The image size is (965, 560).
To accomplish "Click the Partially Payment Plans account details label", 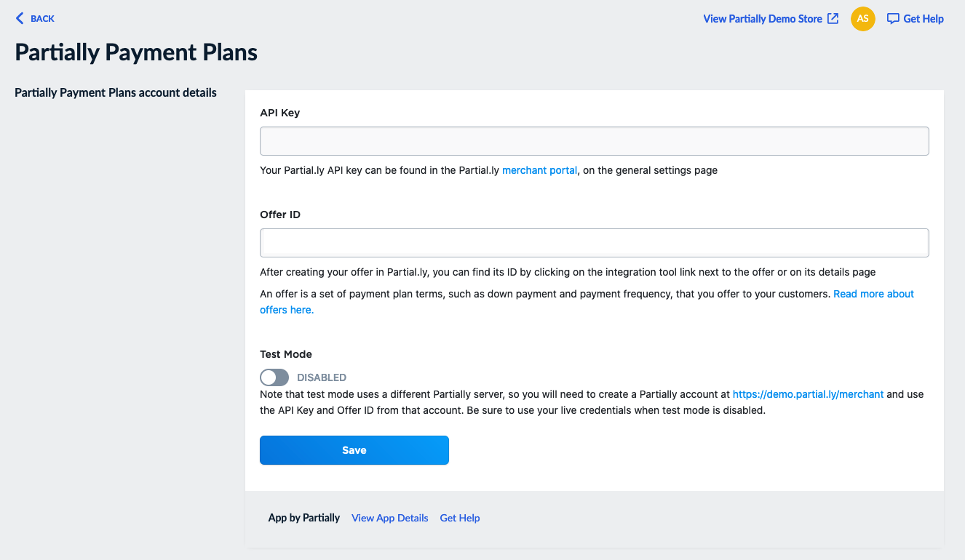I will [116, 92].
